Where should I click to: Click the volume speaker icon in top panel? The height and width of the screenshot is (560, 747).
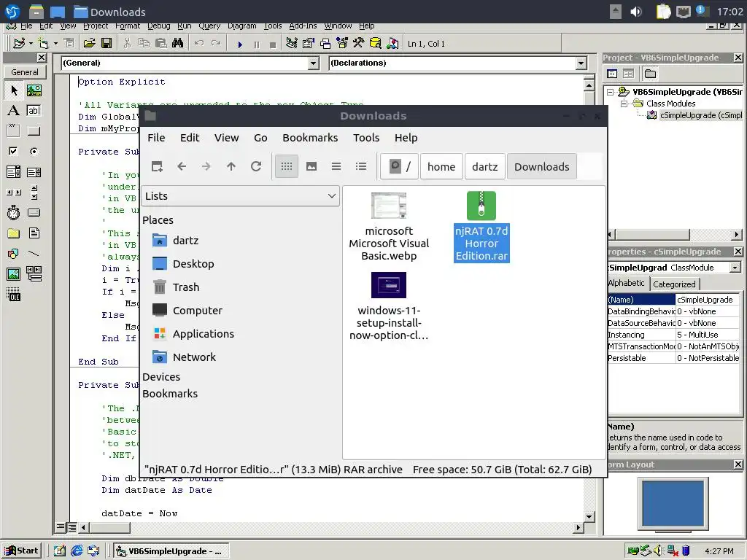(636, 12)
